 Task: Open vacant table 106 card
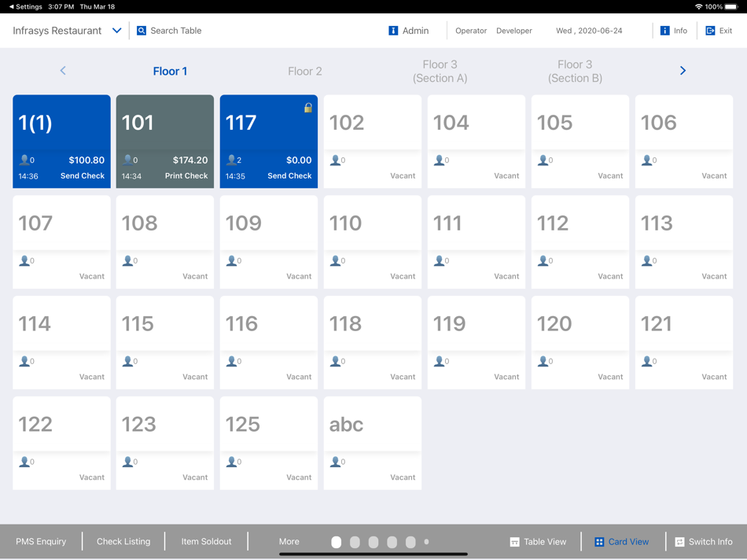(684, 142)
